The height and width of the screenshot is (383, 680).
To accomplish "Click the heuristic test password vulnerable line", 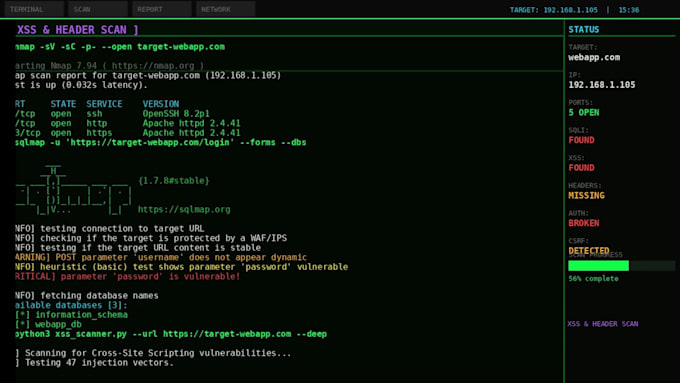I will [182, 267].
